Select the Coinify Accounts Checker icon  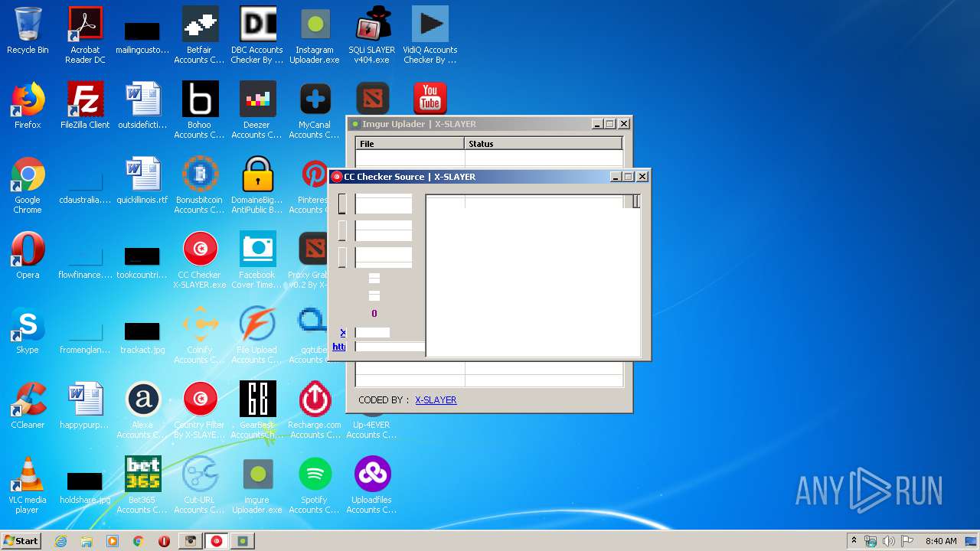pyautogui.click(x=200, y=335)
